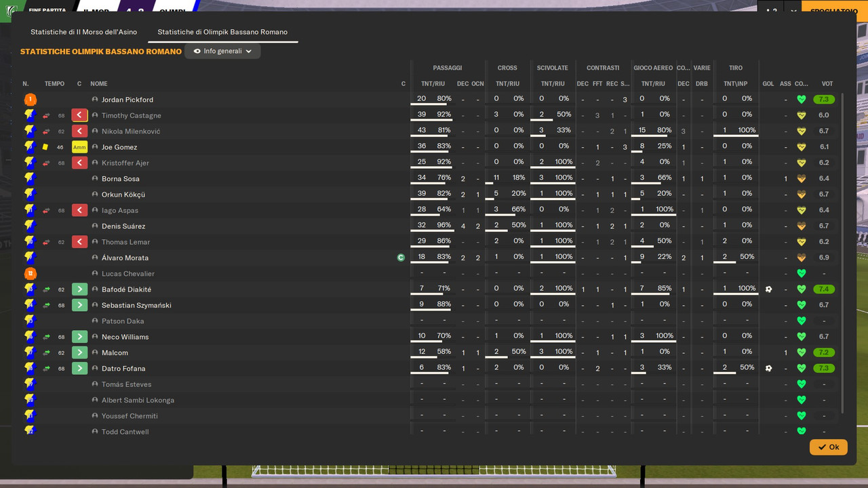The width and height of the screenshot is (868, 488).
Task: Open the Info generali view dropdown
Action: click(x=222, y=51)
